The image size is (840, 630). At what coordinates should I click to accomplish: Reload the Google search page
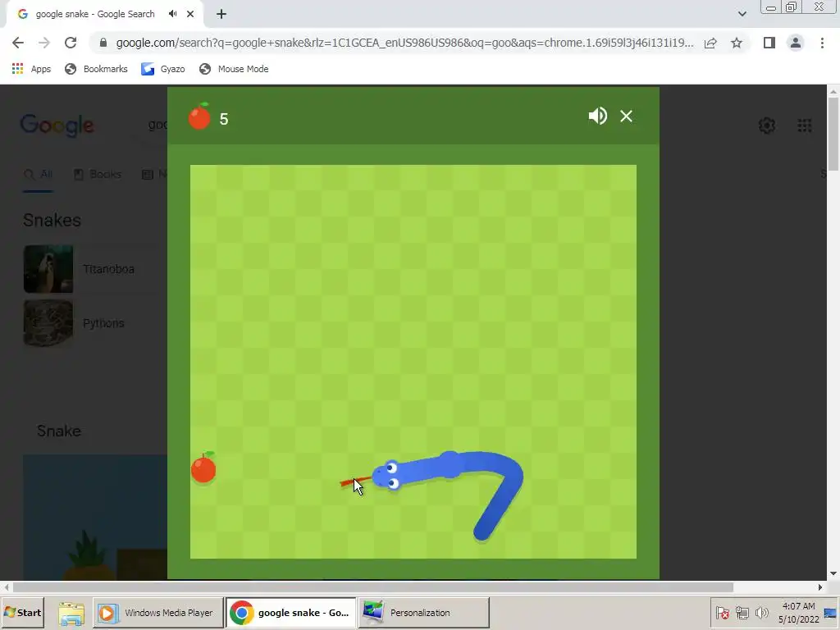pyautogui.click(x=71, y=43)
